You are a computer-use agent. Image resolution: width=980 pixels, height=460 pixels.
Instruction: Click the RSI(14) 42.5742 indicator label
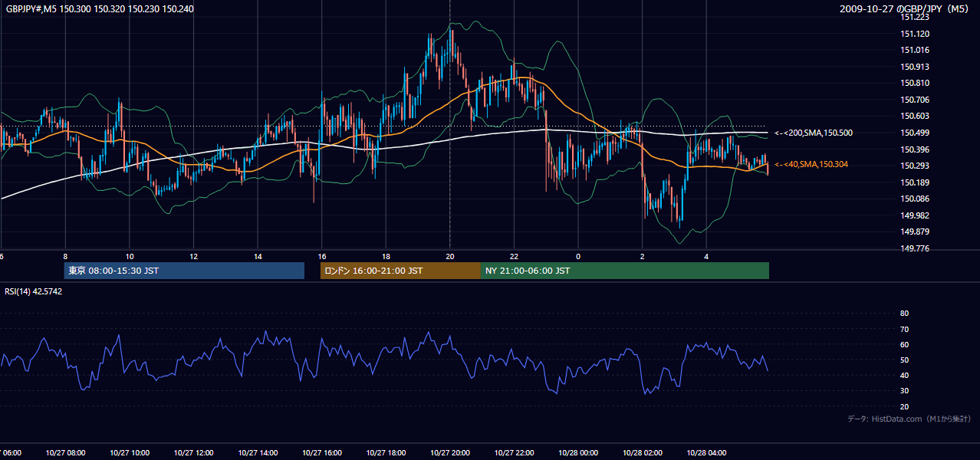click(x=34, y=291)
